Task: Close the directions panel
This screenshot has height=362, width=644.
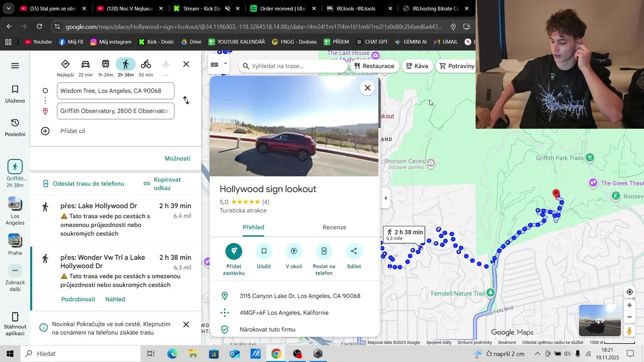Action: coord(186,64)
